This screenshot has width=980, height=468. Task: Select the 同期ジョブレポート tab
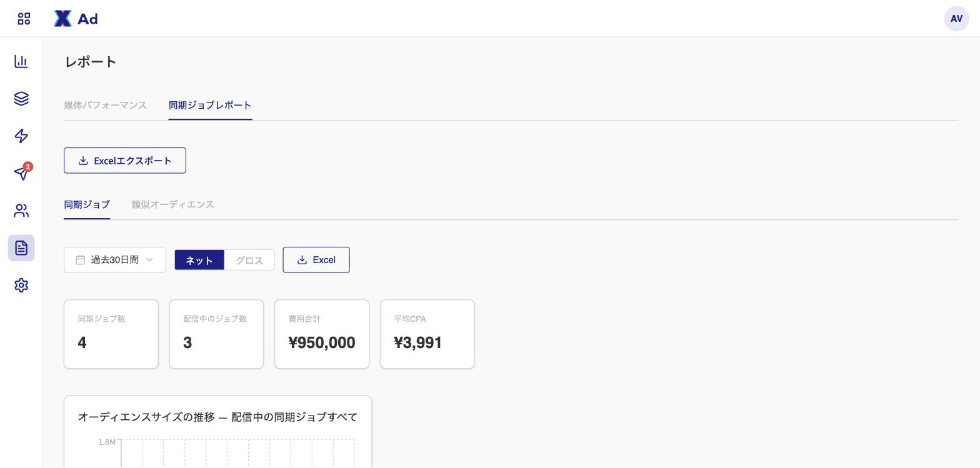click(x=210, y=105)
